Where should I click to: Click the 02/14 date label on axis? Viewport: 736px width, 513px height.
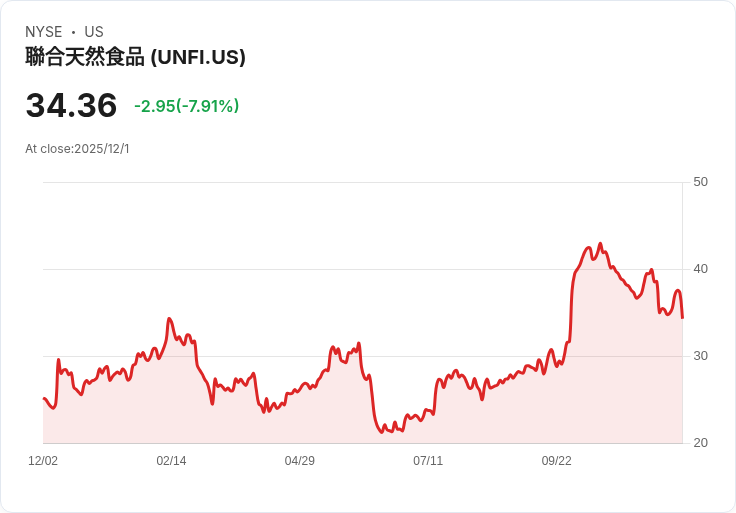pos(171,460)
